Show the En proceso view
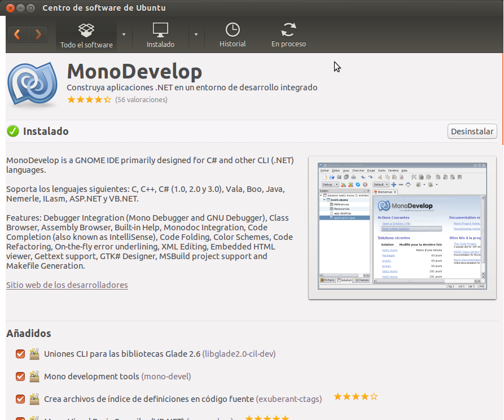The height and width of the screenshot is (420, 504). (288, 36)
